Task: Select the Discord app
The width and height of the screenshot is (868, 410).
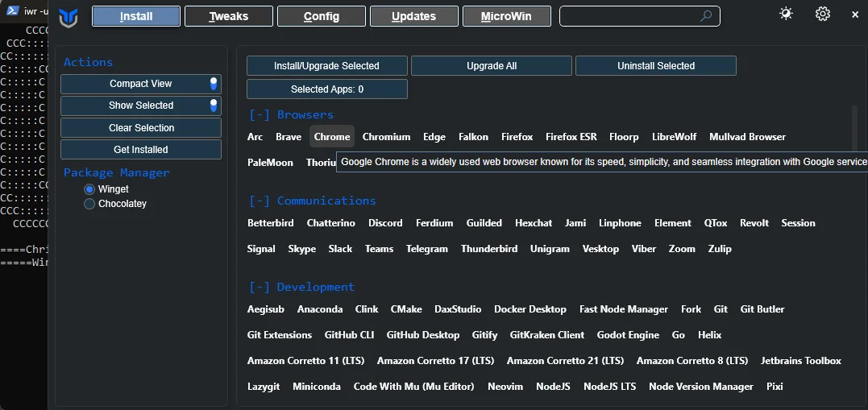Action: tap(385, 223)
